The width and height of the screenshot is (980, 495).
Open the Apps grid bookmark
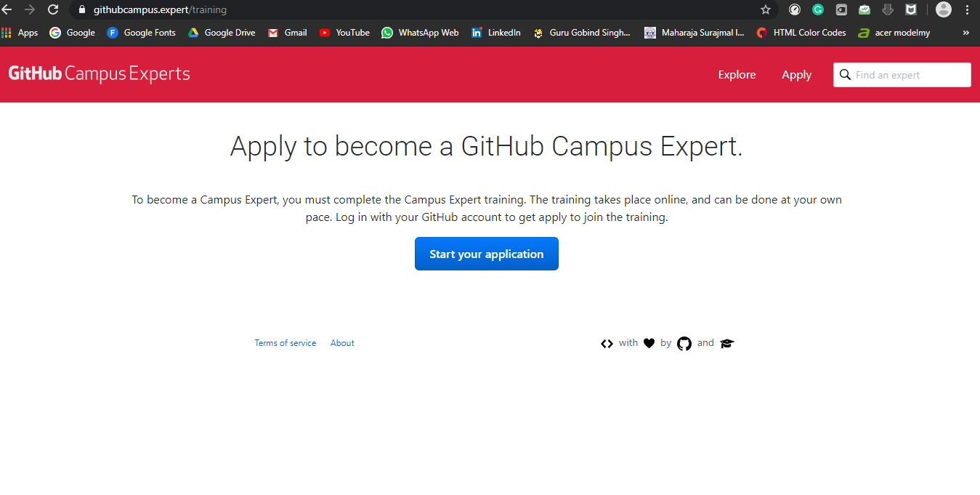20,33
